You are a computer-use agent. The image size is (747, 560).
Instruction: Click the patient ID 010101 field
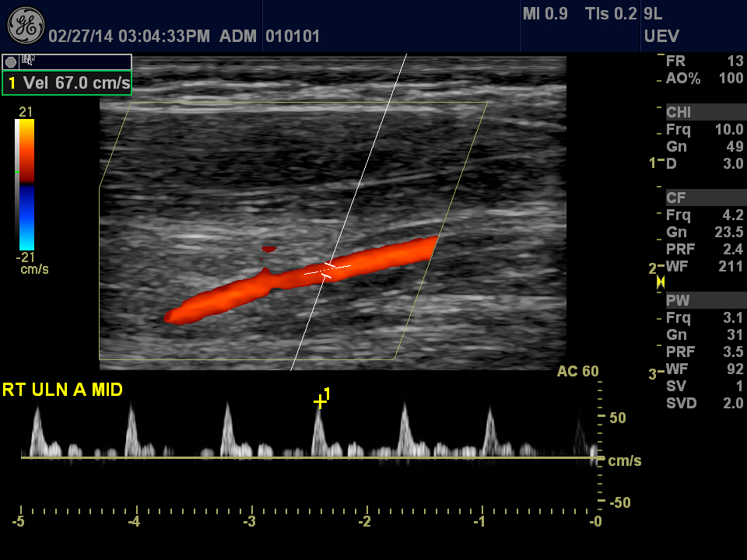pyautogui.click(x=293, y=37)
